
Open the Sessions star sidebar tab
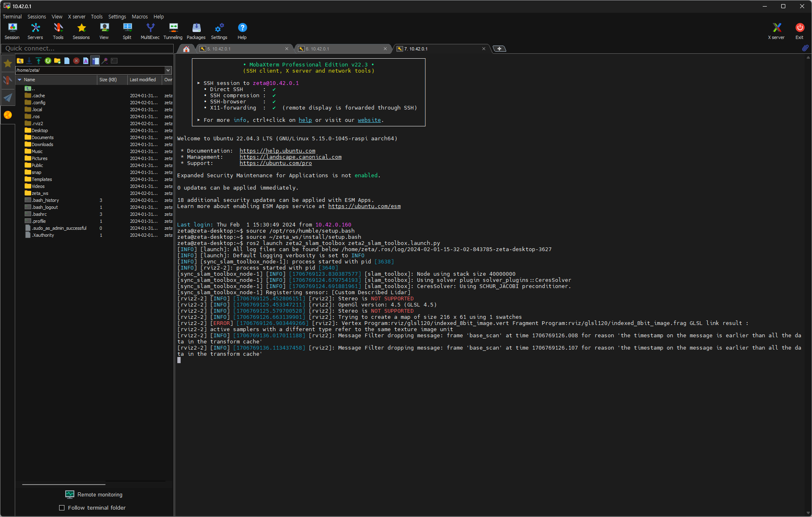[8, 63]
